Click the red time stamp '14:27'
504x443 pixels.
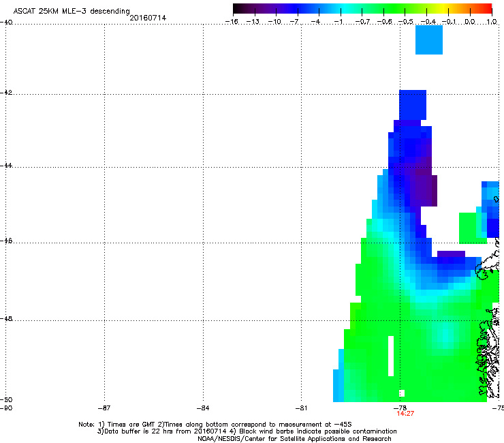(x=405, y=414)
